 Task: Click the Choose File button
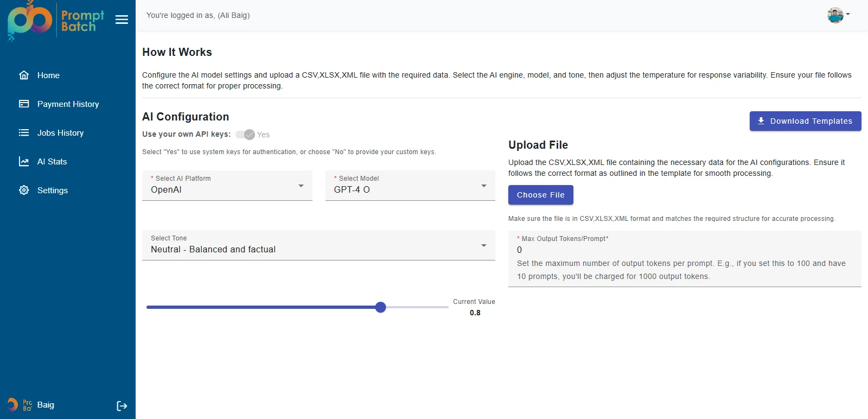[540, 195]
